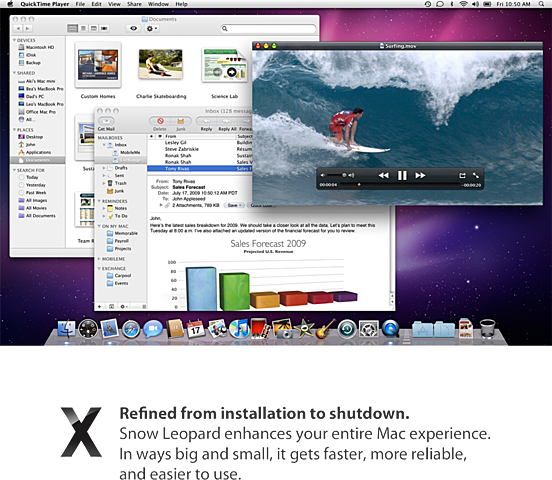Rewind the Surfing.mov movie

[x=384, y=175]
